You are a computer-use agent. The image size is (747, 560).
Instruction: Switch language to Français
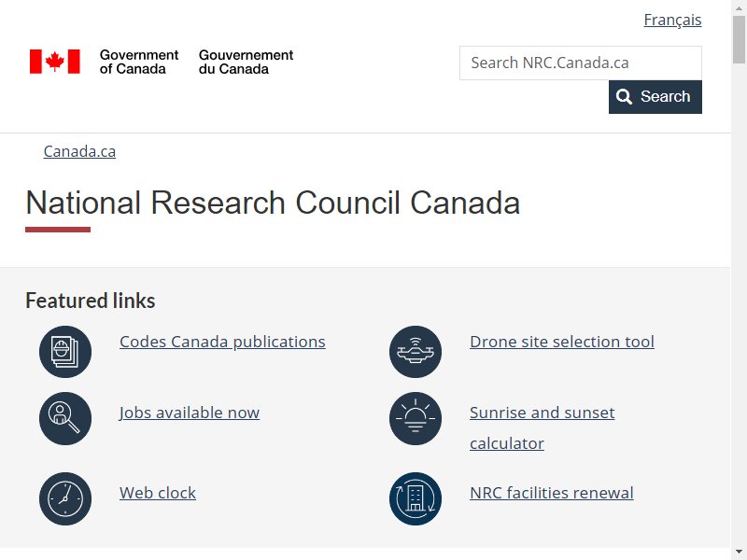pyautogui.click(x=672, y=20)
